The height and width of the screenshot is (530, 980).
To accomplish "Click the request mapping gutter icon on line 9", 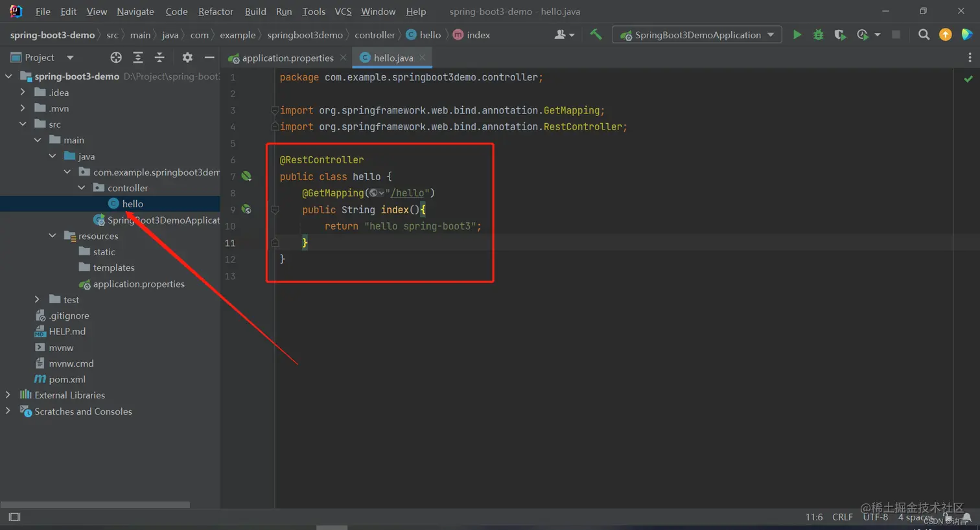I will click(x=246, y=209).
